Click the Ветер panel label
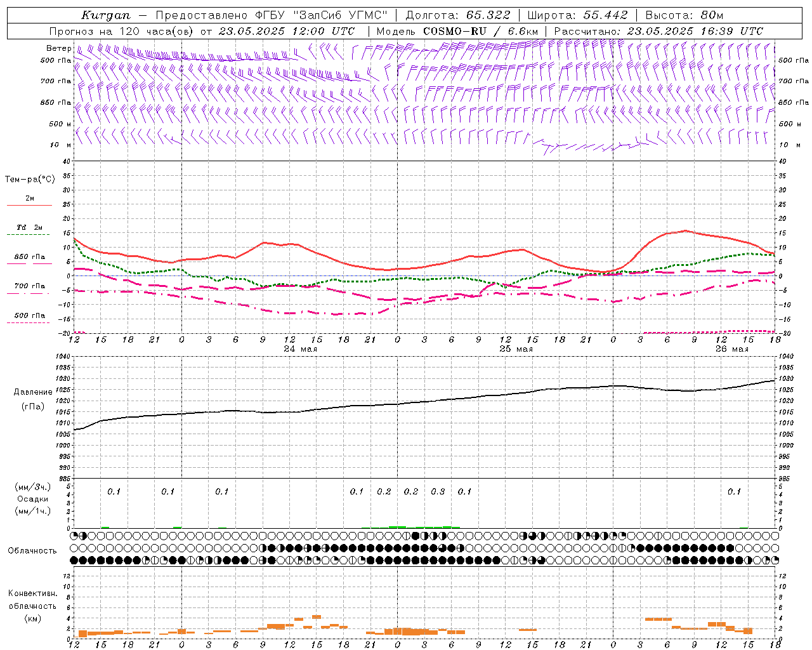Image resolution: width=812 pixels, height=650 pixels. (x=59, y=48)
